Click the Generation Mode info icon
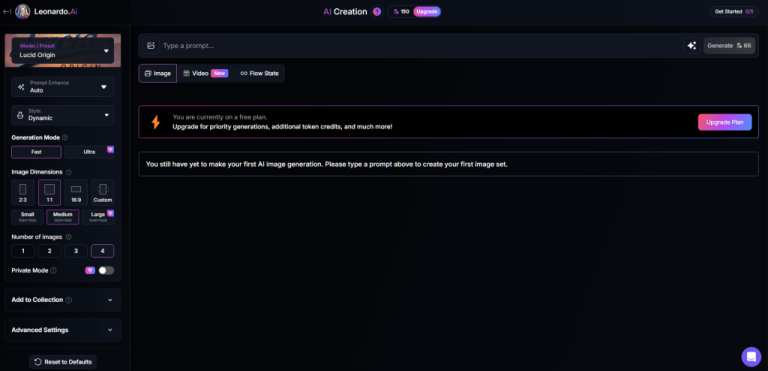 click(x=65, y=138)
